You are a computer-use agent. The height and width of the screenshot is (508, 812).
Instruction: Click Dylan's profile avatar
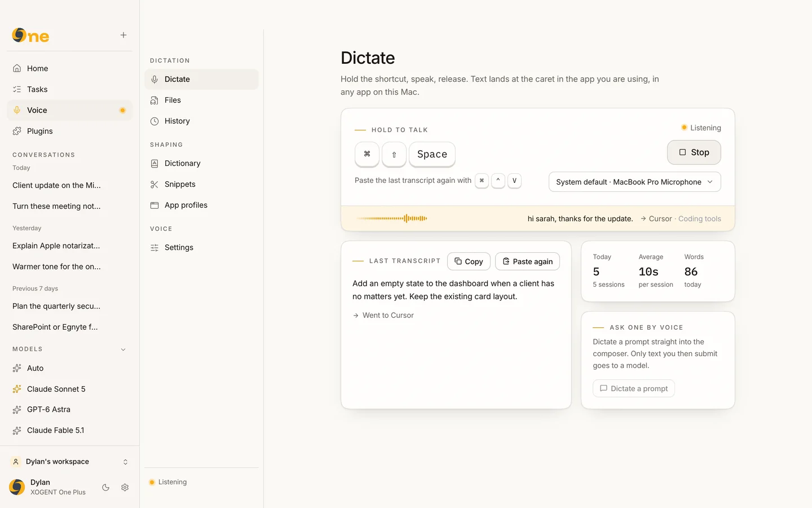tap(17, 487)
